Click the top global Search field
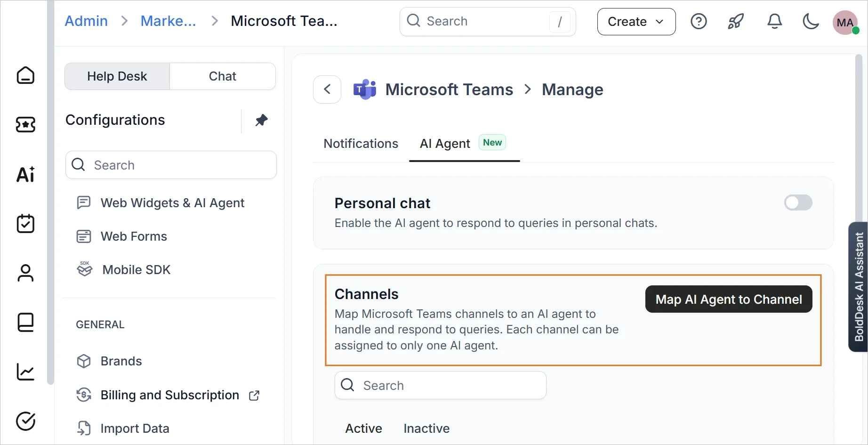Screen dimensions: 868x445 [488, 22]
